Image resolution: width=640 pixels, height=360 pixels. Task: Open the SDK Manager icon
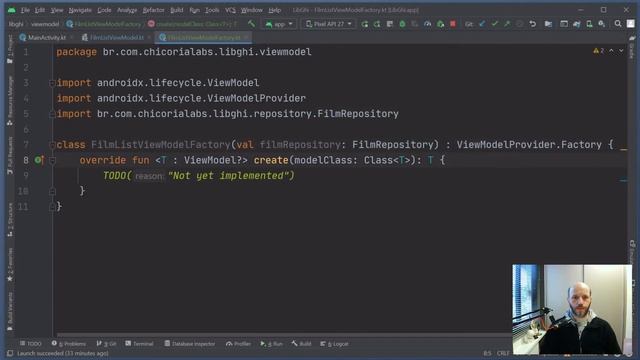pyautogui.click(x=602, y=24)
